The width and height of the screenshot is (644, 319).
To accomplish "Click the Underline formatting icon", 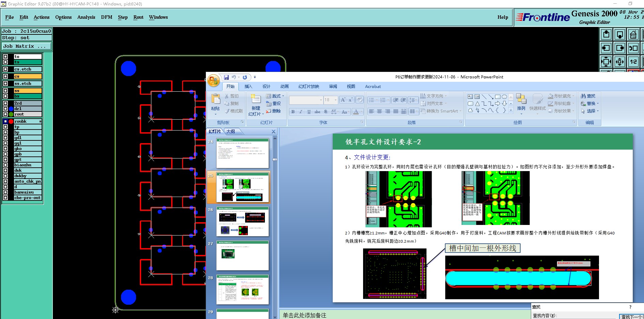I will tap(309, 111).
